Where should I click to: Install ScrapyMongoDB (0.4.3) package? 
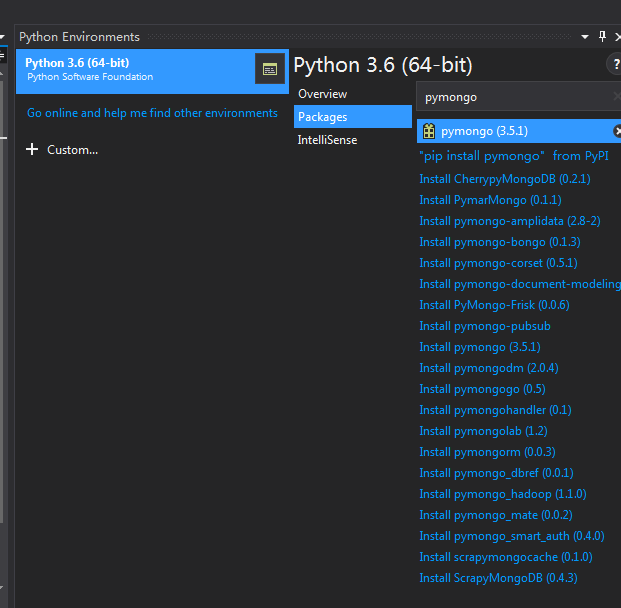[x=498, y=578]
